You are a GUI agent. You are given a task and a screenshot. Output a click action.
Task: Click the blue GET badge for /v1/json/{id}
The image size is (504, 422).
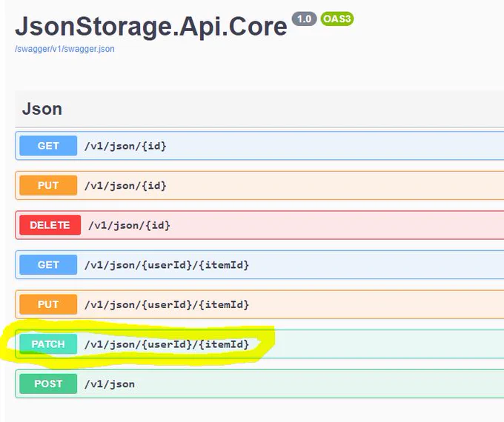pyautogui.click(x=48, y=146)
